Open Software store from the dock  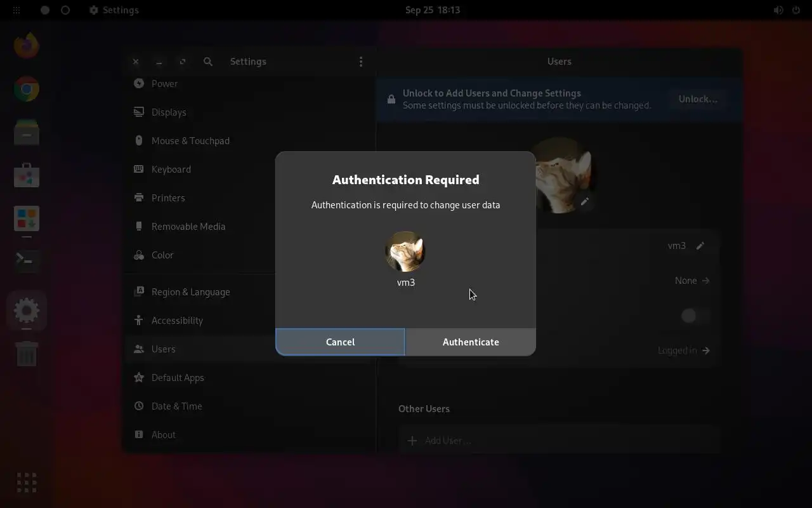[27, 175]
